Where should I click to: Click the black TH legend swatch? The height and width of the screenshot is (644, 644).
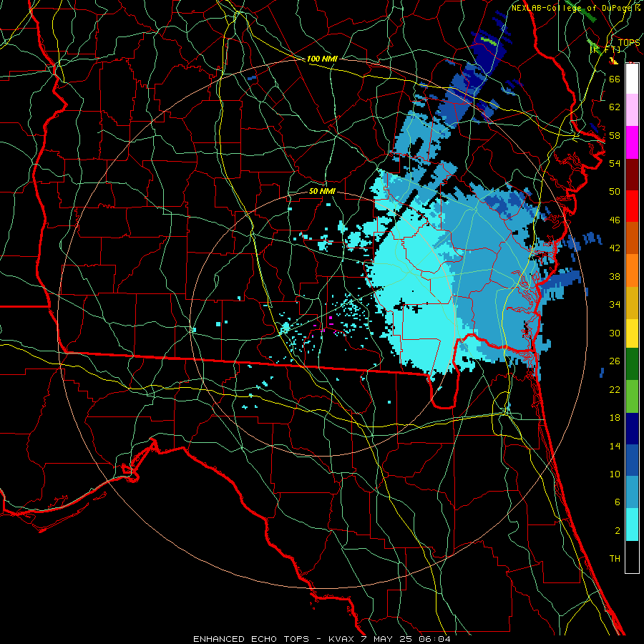pyautogui.click(x=632, y=557)
